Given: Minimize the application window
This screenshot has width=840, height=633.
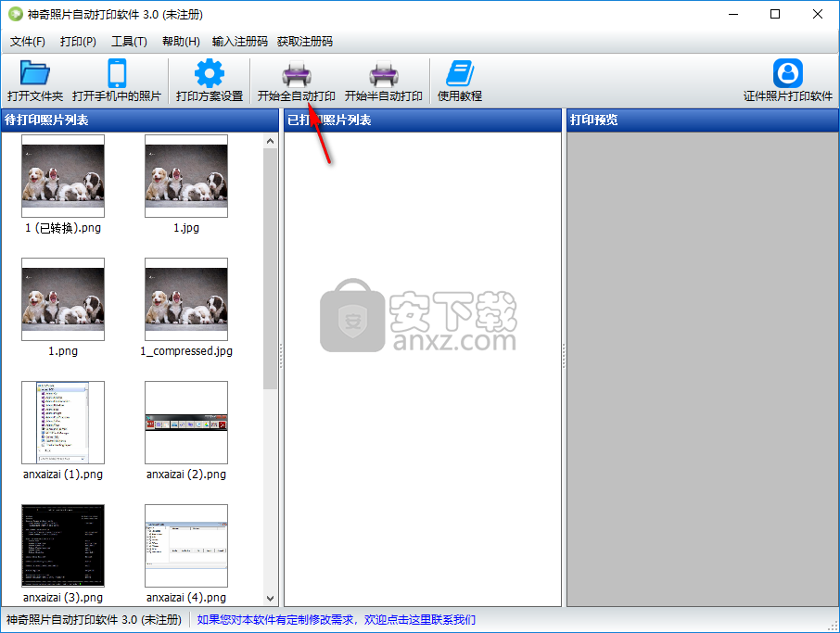Looking at the screenshot, I should pyautogui.click(x=733, y=15).
